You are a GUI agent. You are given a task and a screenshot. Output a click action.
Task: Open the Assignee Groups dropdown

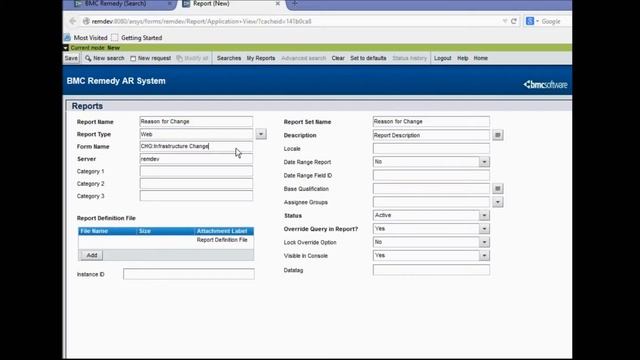click(x=498, y=202)
